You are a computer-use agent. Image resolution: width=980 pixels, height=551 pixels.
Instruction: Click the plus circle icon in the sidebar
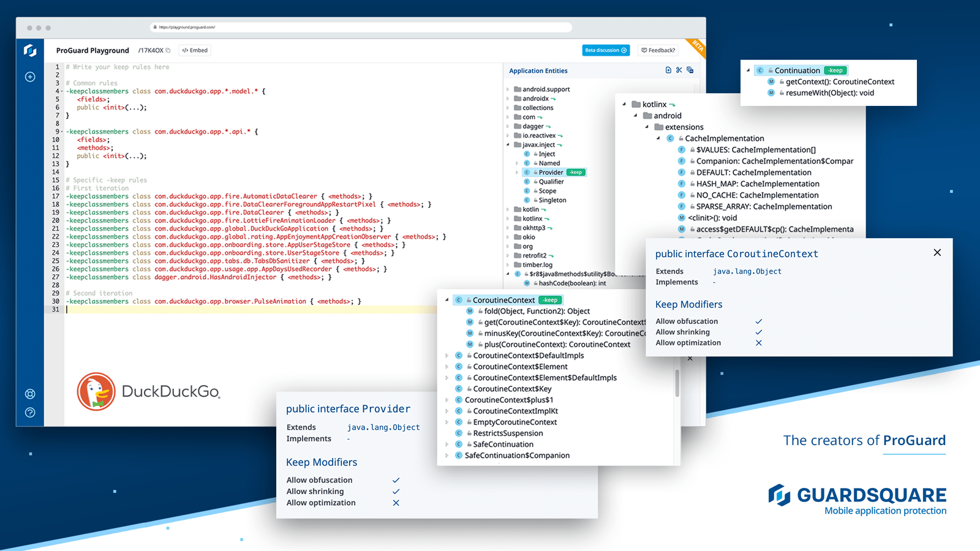pos(30,77)
